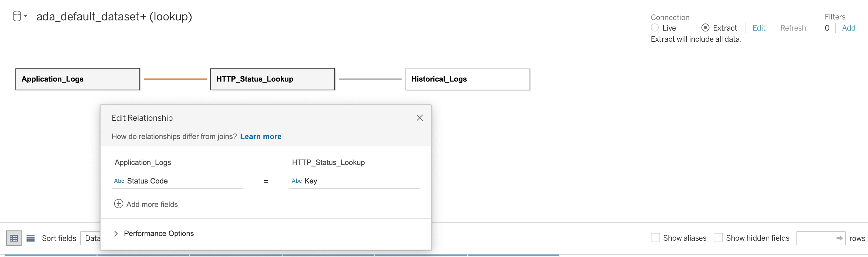Viewport: 868px width, 257px height.
Task: Open the Status Code field dropdown
Action: pyautogui.click(x=177, y=181)
